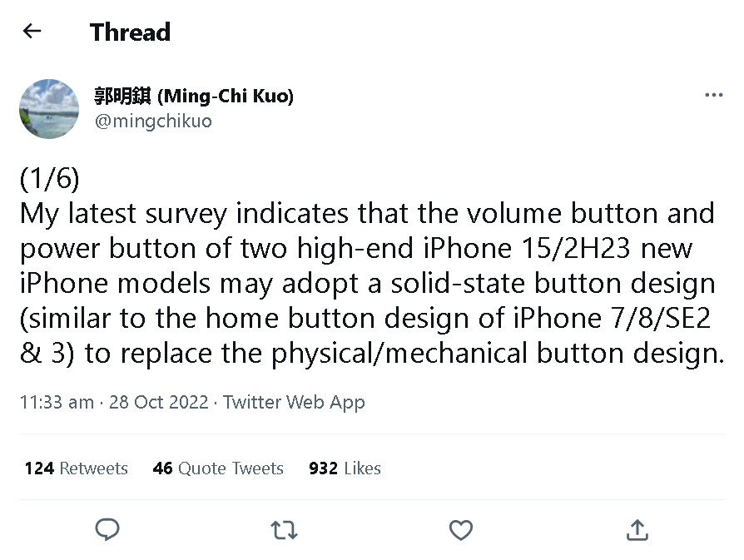Click the Thread page heading

click(x=130, y=32)
